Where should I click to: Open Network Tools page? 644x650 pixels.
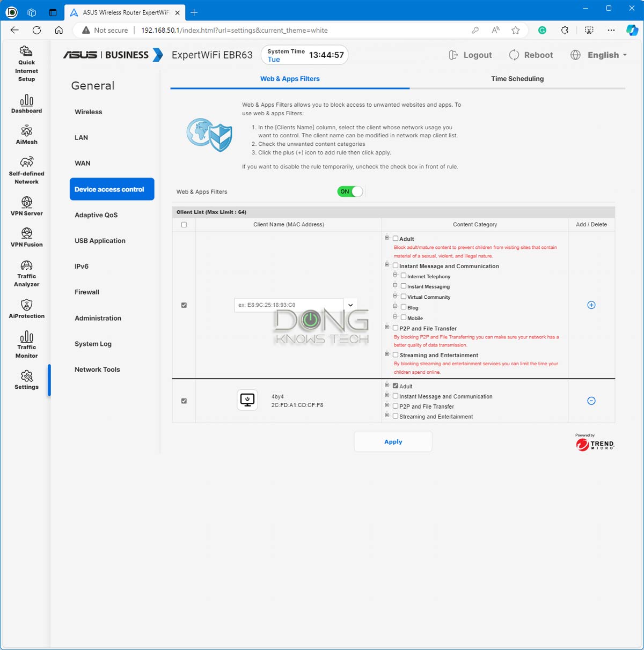[97, 370]
